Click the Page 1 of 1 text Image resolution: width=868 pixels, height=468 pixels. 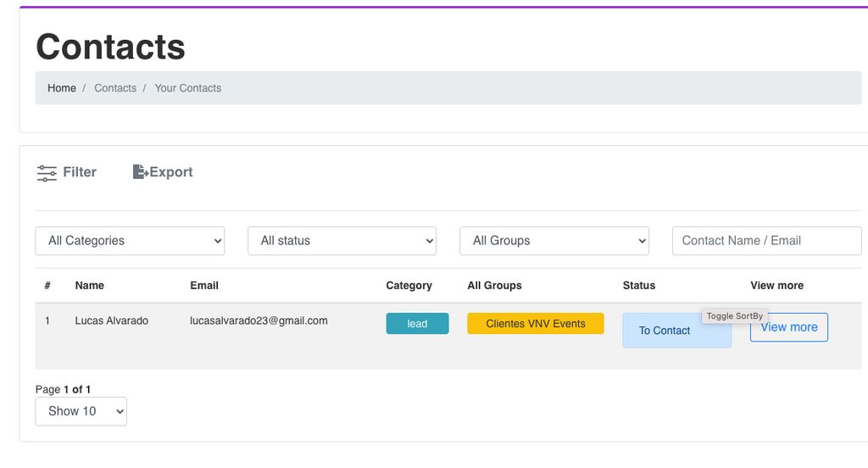(x=63, y=389)
